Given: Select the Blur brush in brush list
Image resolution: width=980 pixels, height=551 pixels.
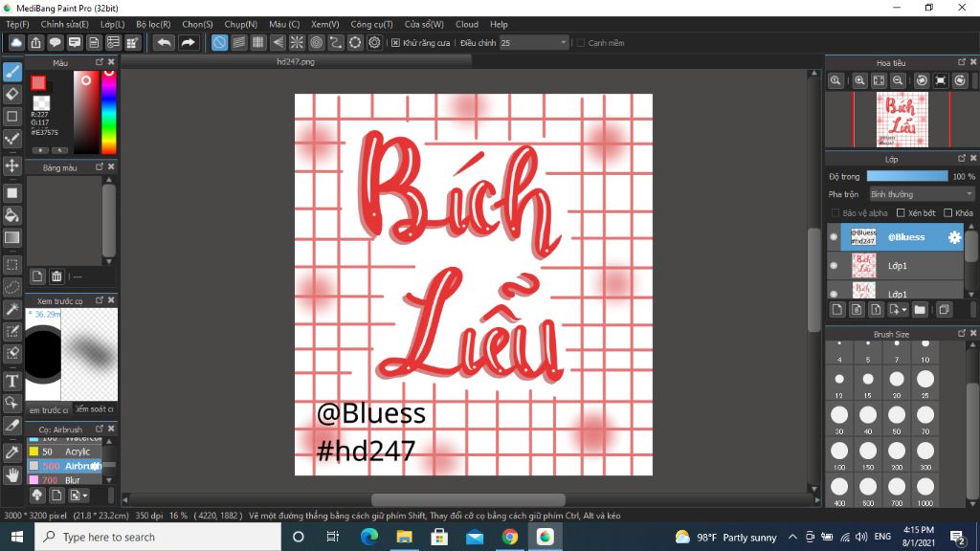Looking at the screenshot, I should [x=64, y=480].
